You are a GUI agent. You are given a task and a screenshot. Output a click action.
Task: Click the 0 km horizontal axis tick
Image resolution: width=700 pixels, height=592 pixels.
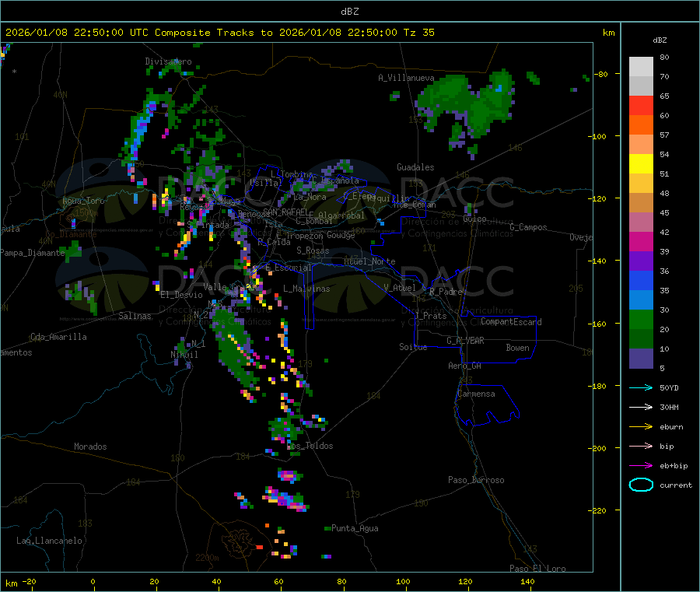(x=93, y=581)
